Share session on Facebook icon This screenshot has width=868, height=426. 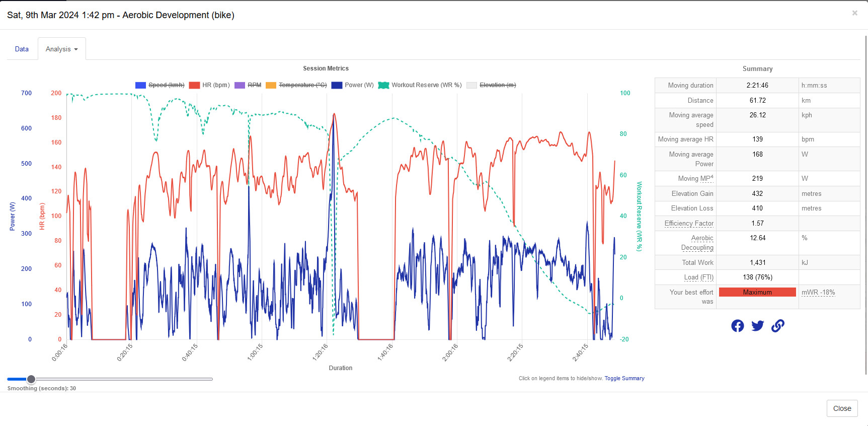pos(737,326)
